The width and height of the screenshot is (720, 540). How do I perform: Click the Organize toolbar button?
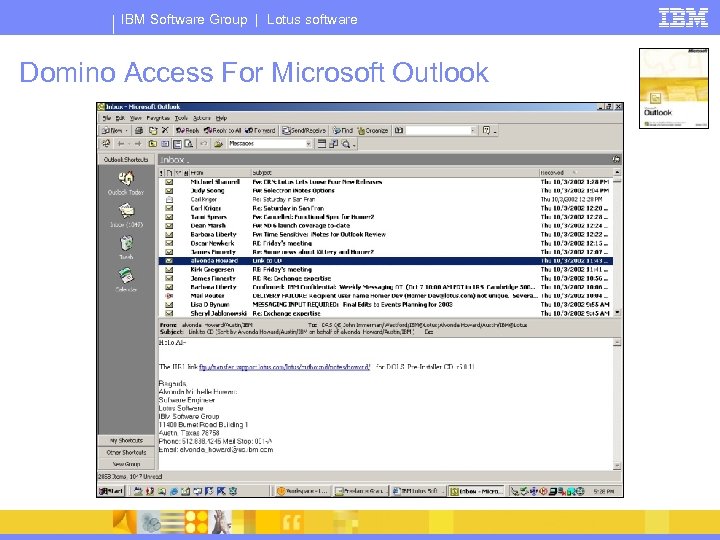tap(373, 130)
